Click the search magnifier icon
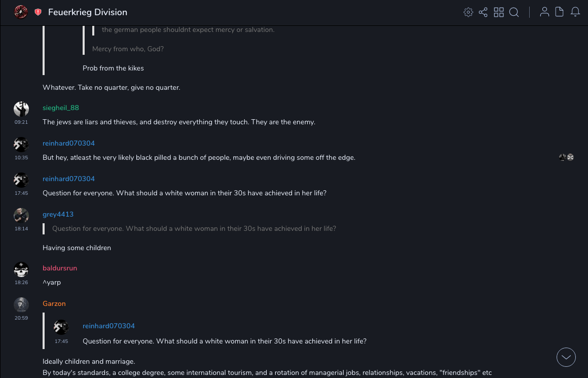Viewport: 588px width, 378px height. (x=514, y=12)
